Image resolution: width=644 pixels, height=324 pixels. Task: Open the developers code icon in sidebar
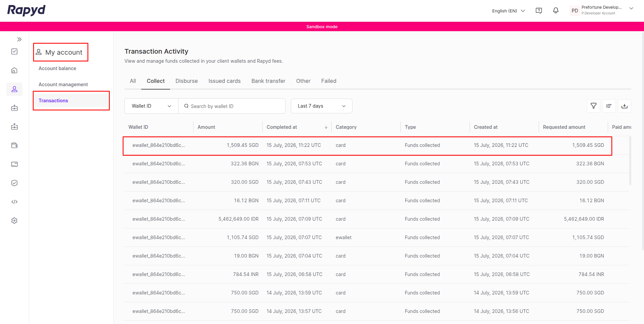pos(14,202)
